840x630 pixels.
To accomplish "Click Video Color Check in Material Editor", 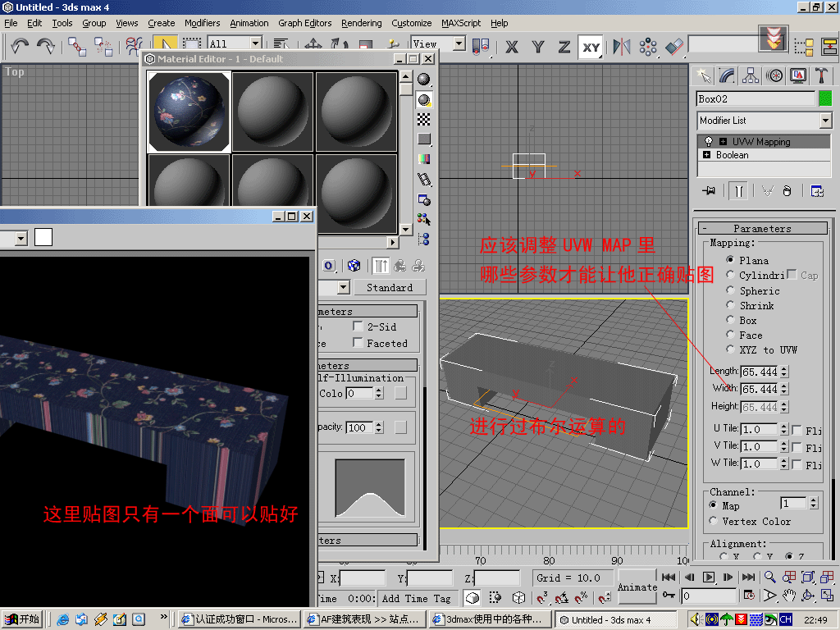I will (x=424, y=159).
